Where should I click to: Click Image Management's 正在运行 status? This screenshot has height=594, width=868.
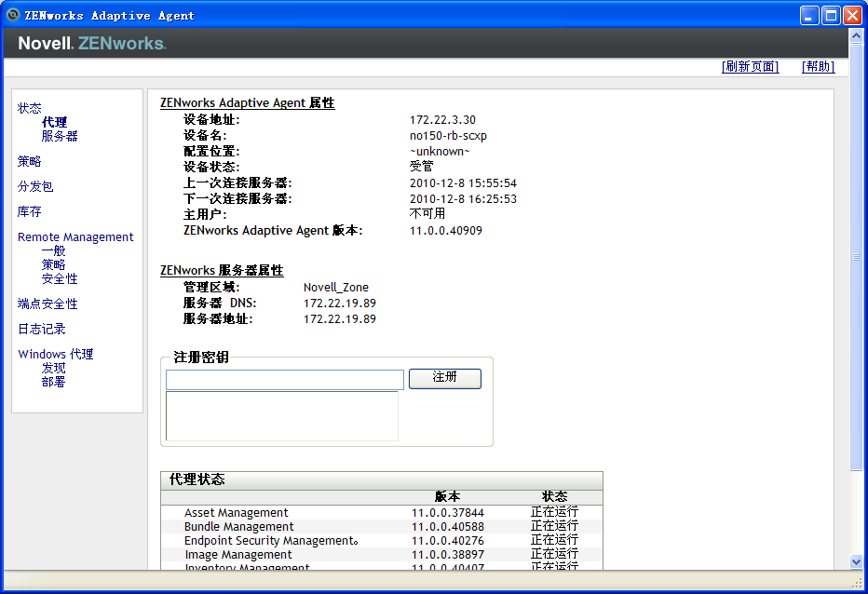(554, 553)
